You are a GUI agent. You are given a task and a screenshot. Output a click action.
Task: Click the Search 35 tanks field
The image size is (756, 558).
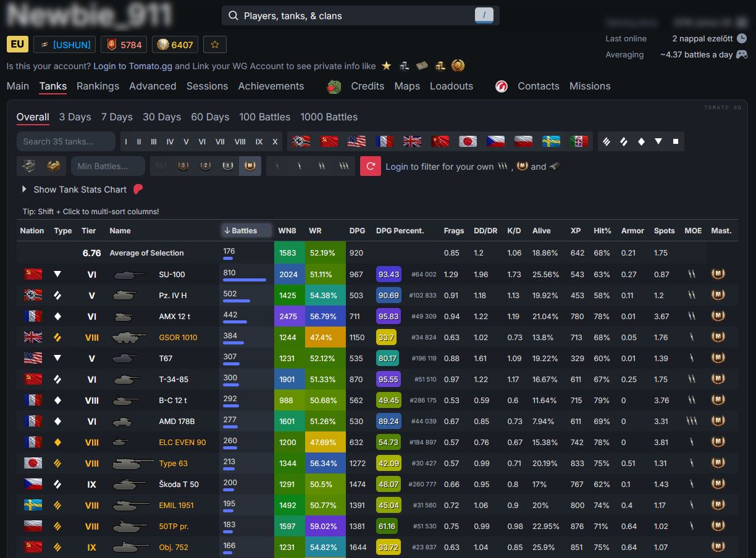(66, 141)
